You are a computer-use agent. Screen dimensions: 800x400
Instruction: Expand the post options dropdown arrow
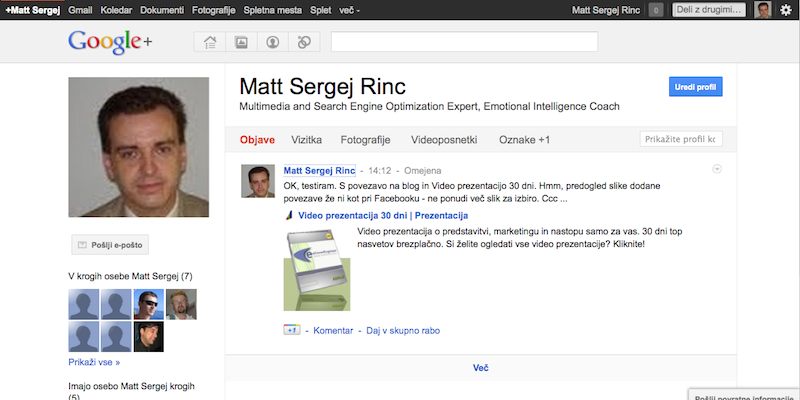click(x=717, y=169)
